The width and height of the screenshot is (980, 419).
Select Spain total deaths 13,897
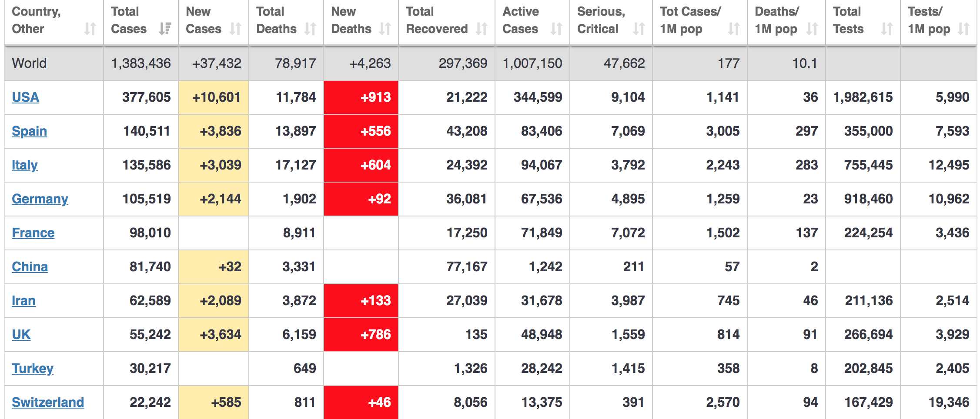tap(295, 131)
